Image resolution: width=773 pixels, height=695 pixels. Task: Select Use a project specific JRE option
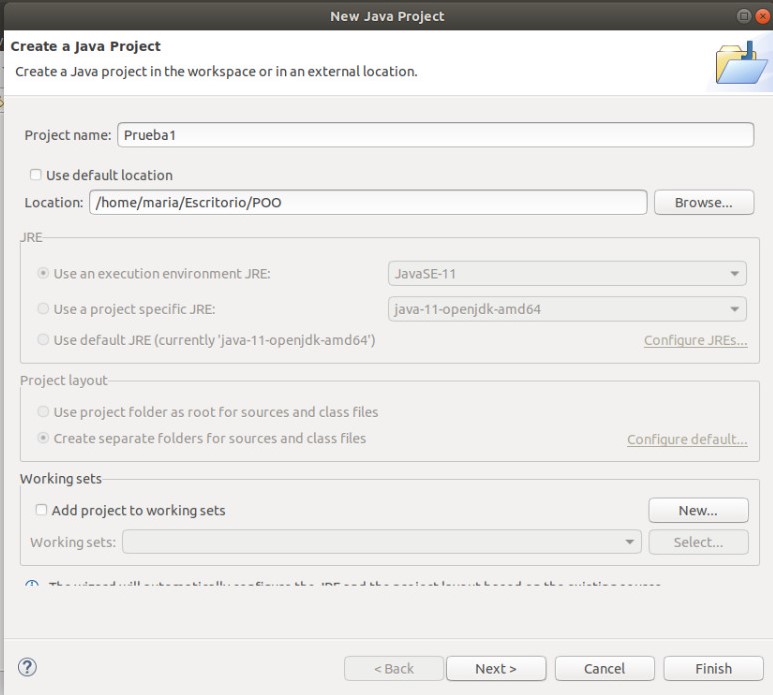42,307
